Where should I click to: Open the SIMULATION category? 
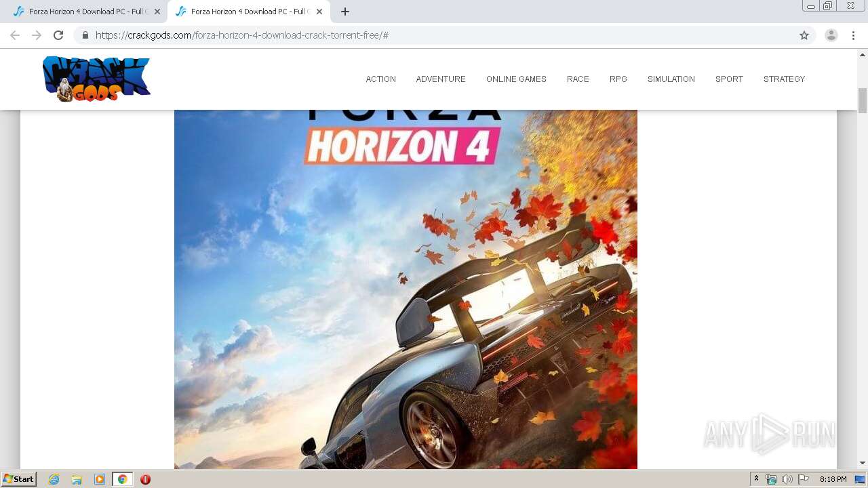tap(671, 79)
